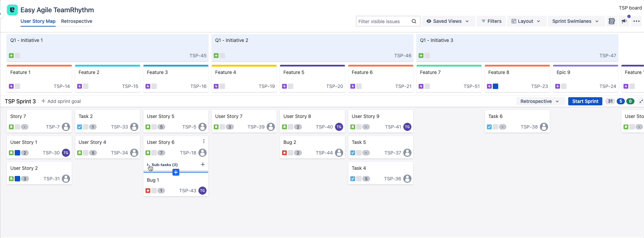Collapse the TSP Sprint 3 swimlane using the arrows icon

coord(641,101)
